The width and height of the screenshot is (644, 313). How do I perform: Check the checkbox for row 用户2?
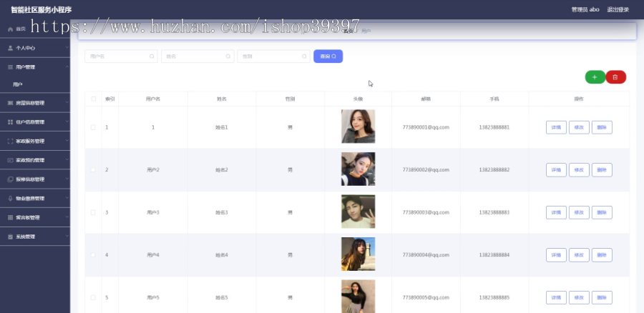(x=93, y=170)
